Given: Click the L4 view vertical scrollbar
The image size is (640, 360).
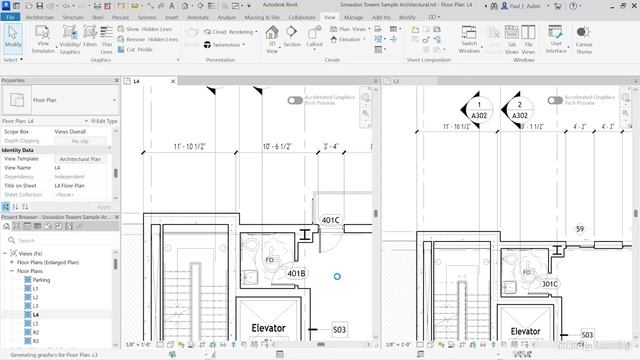Looking at the screenshot, I should 376,213.
